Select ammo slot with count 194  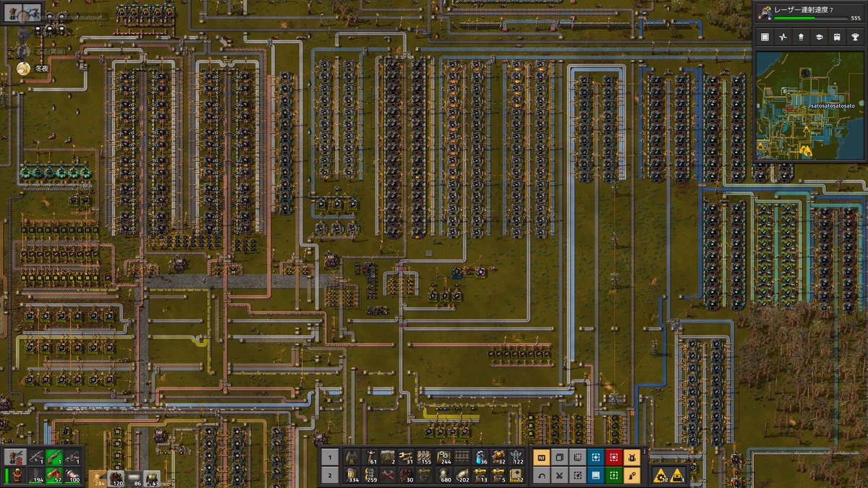click(x=36, y=476)
